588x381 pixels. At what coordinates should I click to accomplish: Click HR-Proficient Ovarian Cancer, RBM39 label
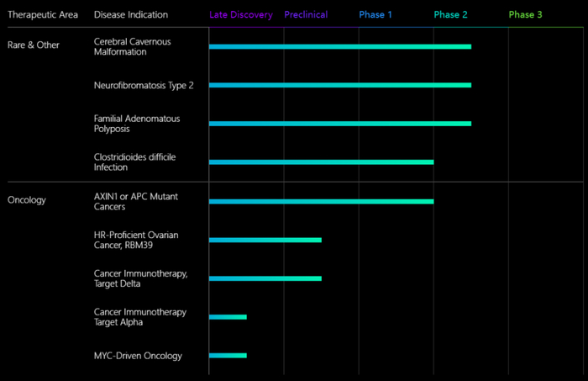(x=136, y=241)
